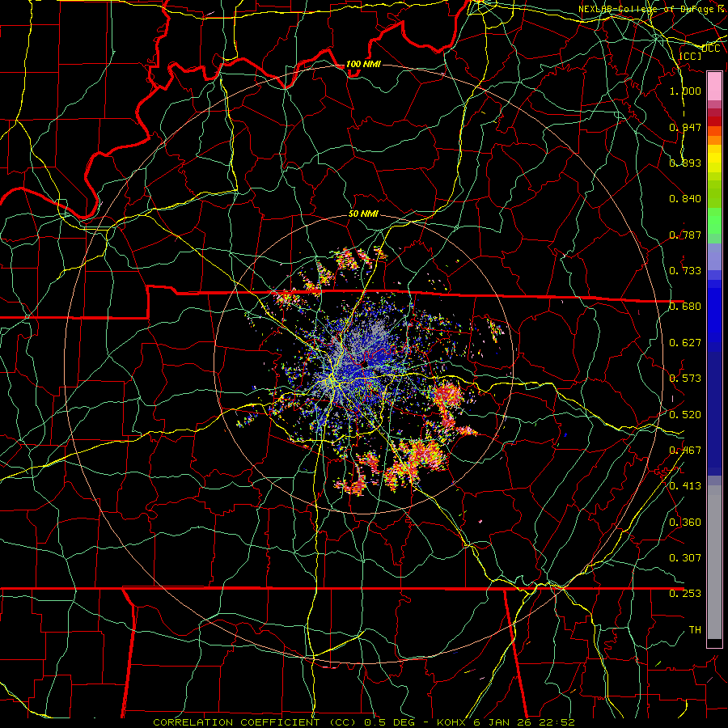The width and height of the screenshot is (728, 728).
Task: Click the Correlation Coefficient caption at bottom
Action: click(x=363, y=722)
